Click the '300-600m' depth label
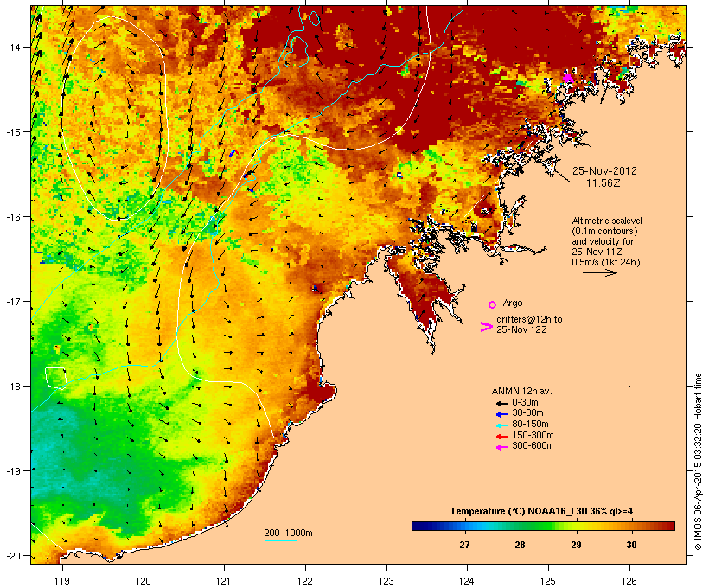This screenshot has height=588, width=709. [x=533, y=446]
